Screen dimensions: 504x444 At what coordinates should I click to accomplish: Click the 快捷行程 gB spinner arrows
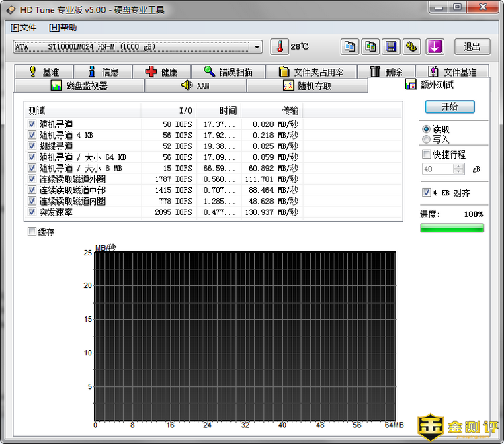[x=459, y=169]
